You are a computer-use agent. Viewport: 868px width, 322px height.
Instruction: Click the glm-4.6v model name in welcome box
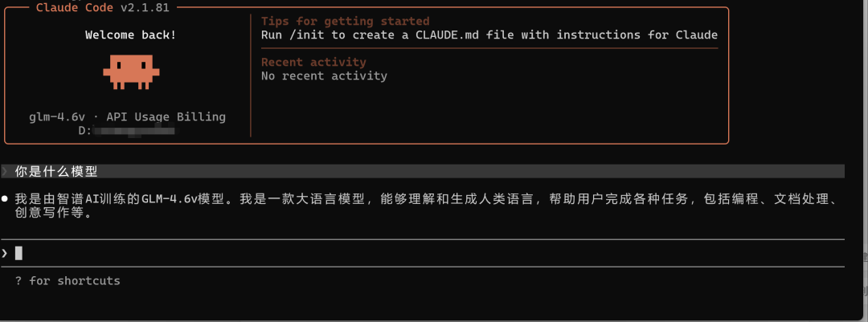[x=57, y=117]
